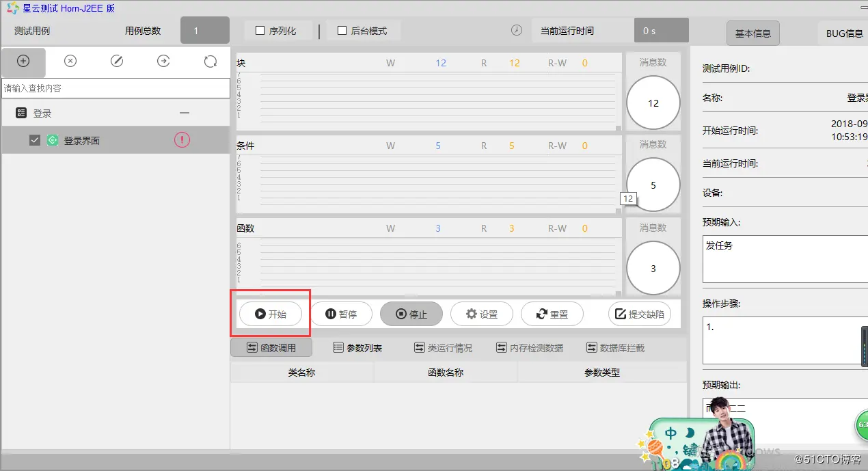This screenshot has height=471, width=868.
Task: Click the refresh test case list icon
Action: pyautogui.click(x=211, y=62)
